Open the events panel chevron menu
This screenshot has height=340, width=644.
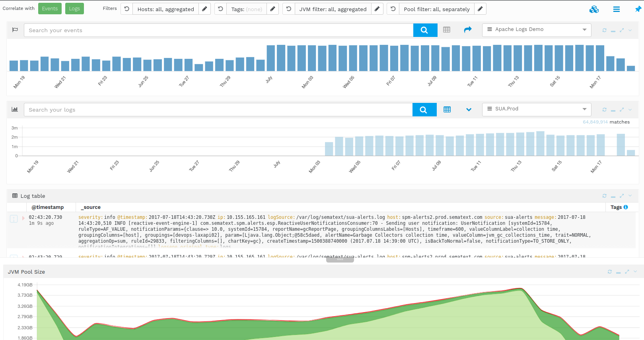(630, 30)
